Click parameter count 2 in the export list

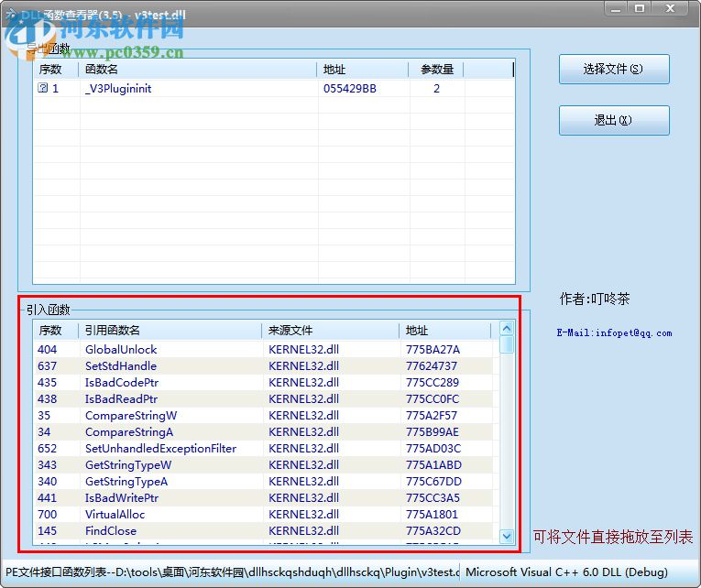tap(436, 89)
